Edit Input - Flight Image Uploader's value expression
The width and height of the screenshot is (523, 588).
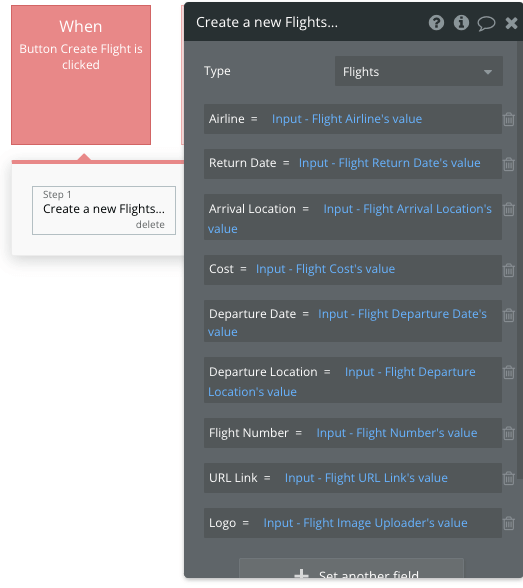(x=366, y=523)
